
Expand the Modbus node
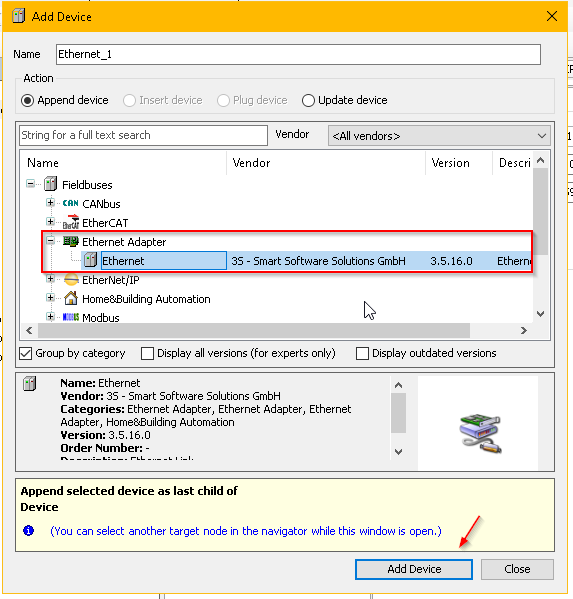(50, 317)
